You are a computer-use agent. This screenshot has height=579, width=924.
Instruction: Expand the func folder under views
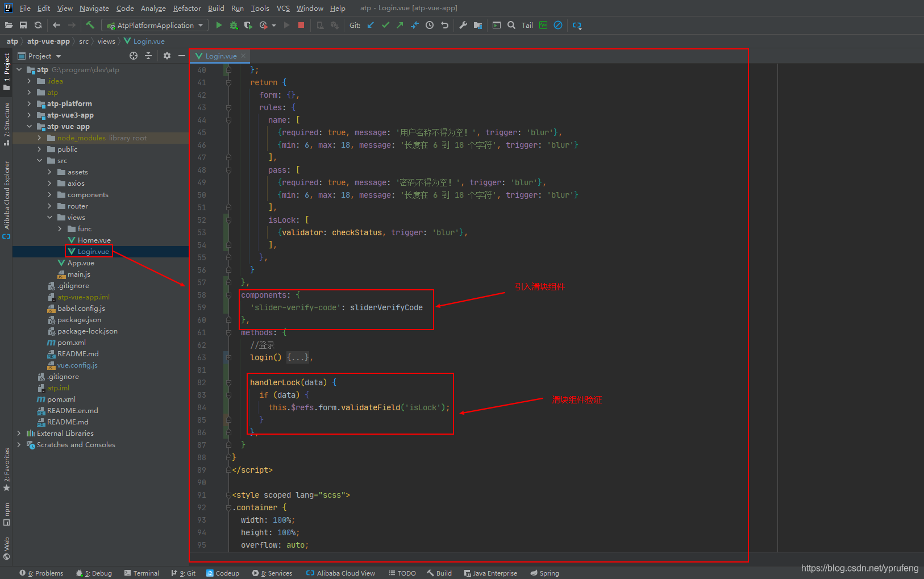60,228
